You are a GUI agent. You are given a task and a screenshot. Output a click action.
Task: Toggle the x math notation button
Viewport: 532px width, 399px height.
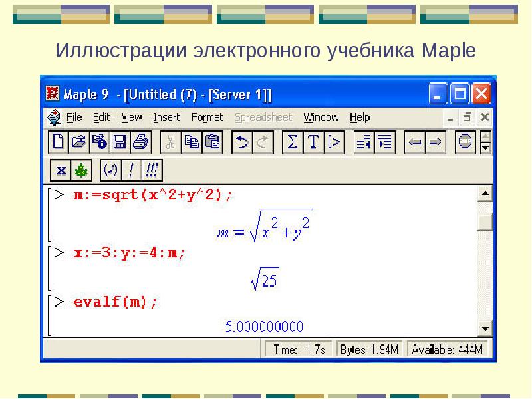point(61,170)
